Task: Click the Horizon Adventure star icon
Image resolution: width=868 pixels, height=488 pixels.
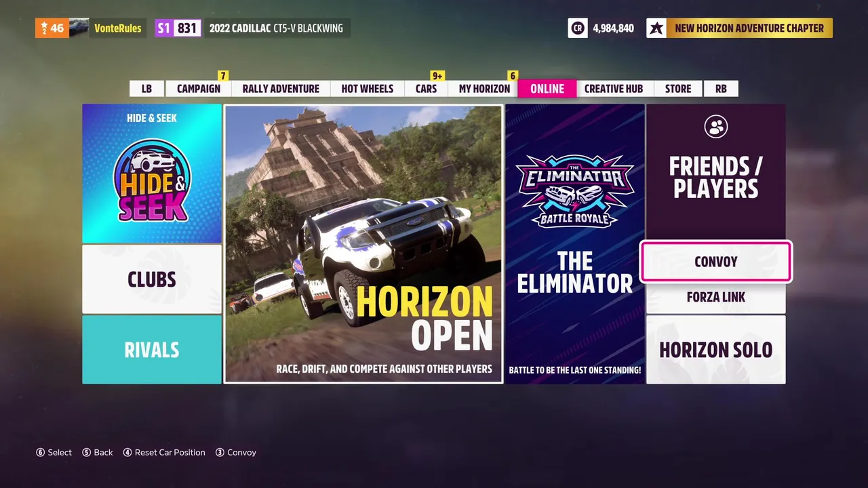Action: tap(656, 28)
